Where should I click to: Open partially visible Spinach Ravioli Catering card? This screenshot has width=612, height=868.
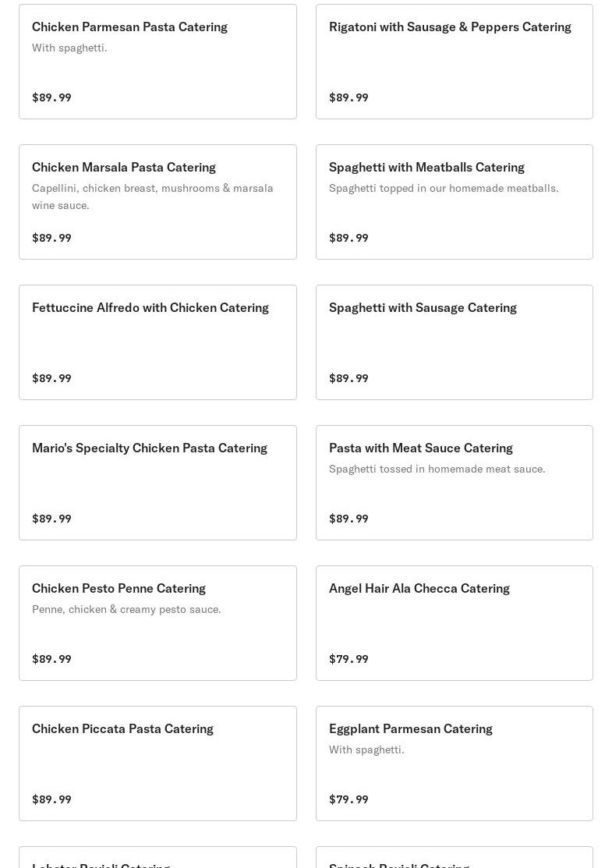(455, 858)
